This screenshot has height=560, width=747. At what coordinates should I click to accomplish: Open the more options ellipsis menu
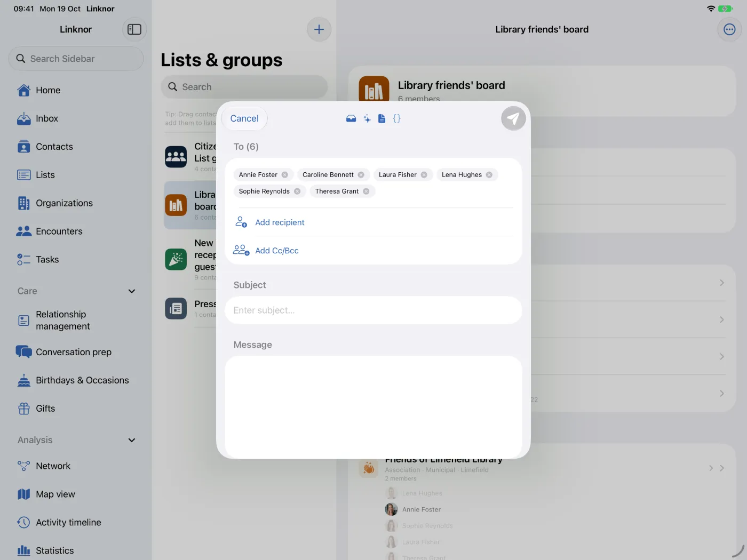click(x=729, y=29)
